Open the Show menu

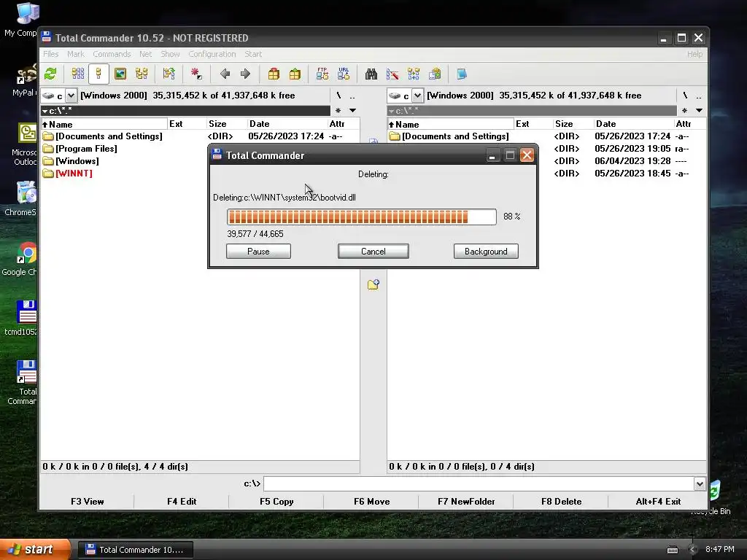[x=170, y=54]
